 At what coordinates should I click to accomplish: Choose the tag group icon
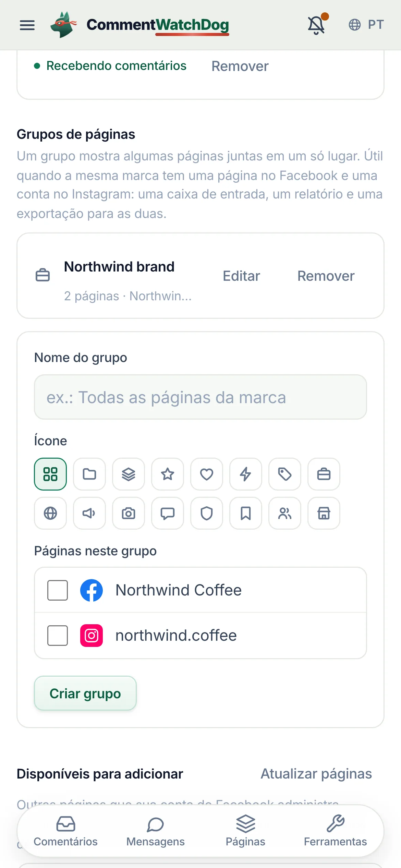pos(285,474)
